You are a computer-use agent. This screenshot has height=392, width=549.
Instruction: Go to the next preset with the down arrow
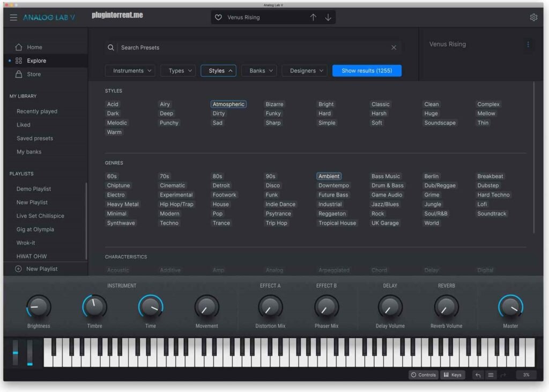pos(328,18)
